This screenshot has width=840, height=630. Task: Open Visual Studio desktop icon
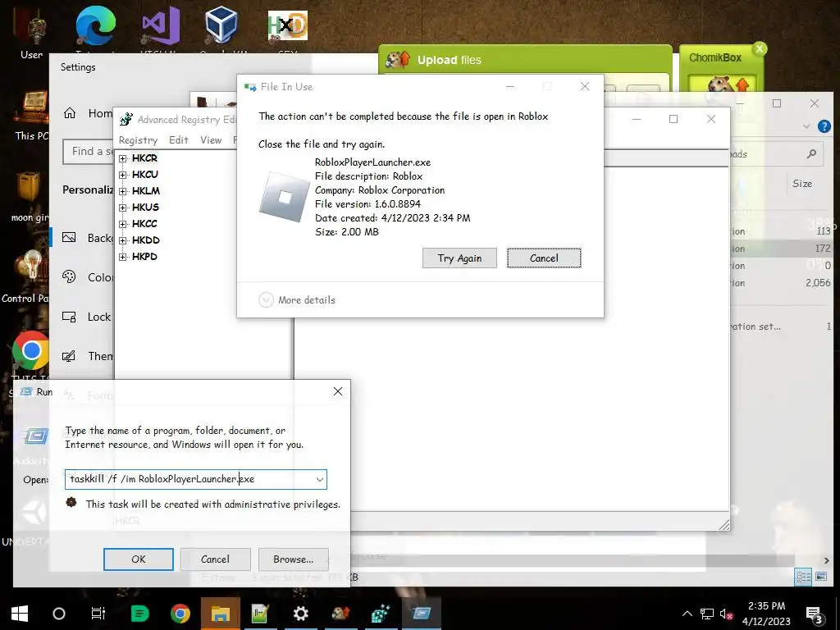[160, 25]
